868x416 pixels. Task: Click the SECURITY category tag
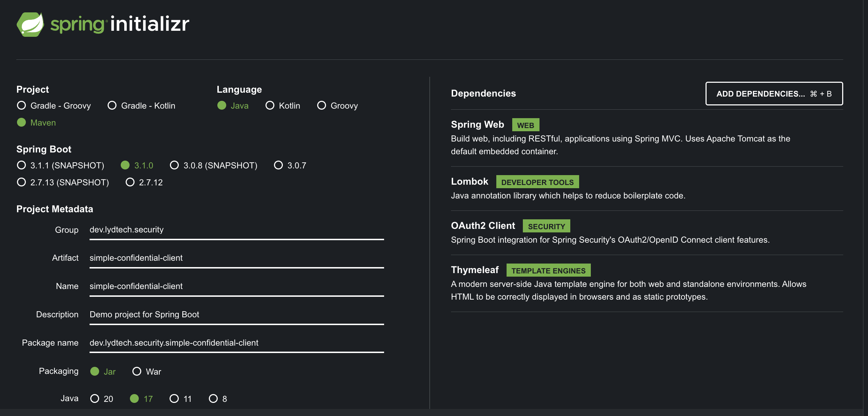pos(547,226)
